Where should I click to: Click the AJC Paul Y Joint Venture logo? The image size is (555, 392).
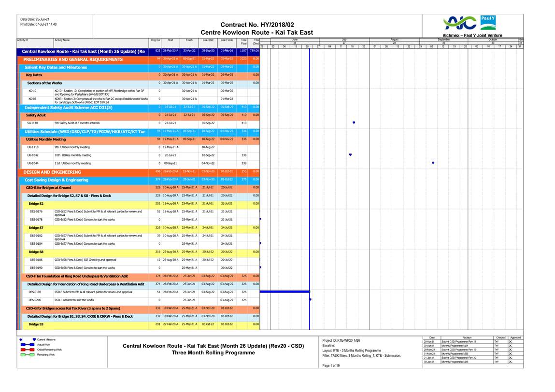point(471,24)
